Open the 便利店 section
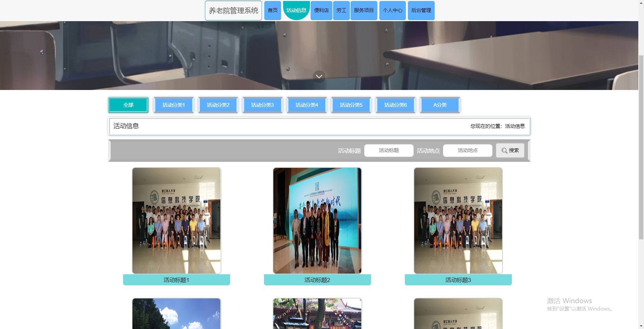 coord(321,10)
